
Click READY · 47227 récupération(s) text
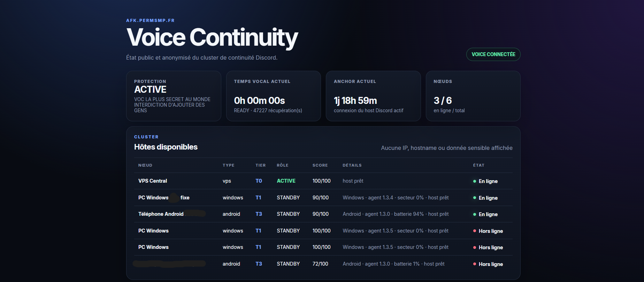[x=268, y=110]
